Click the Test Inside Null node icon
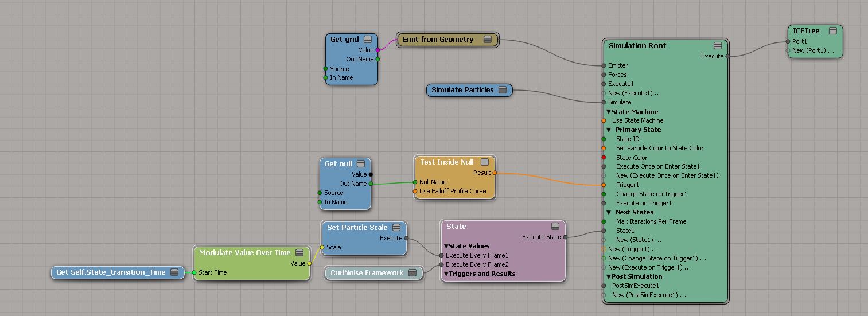The width and height of the screenshot is (868, 316). [x=485, y=162]
